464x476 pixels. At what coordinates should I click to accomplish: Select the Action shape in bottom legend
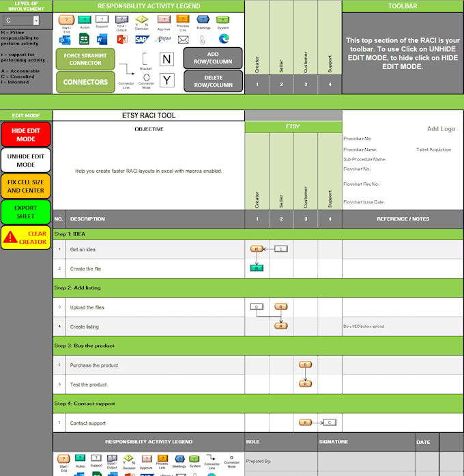coord(80,458)
